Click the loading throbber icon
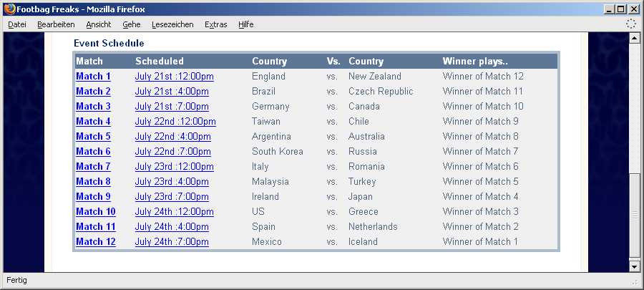 [631, 24]
